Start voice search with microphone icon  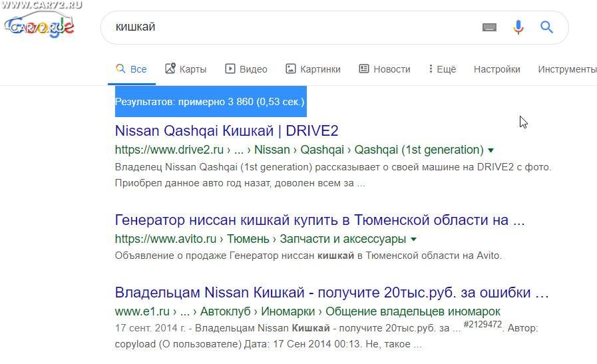[x=518, y=27]
